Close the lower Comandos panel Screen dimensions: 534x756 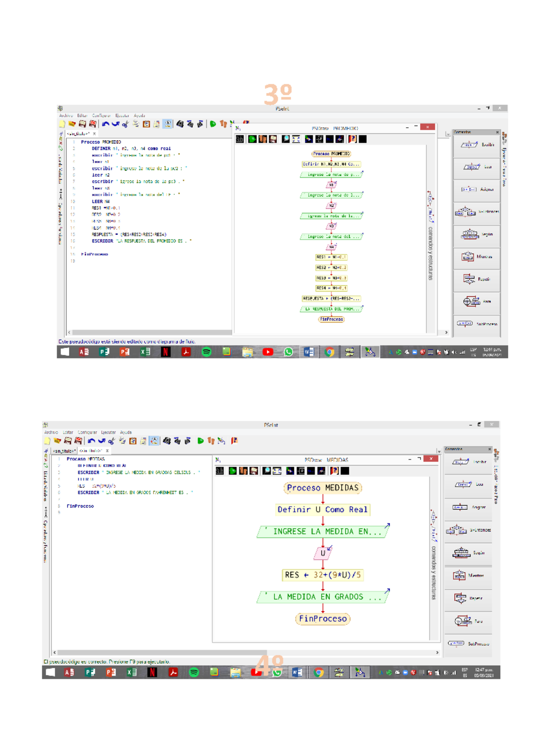tap(489, 449)
